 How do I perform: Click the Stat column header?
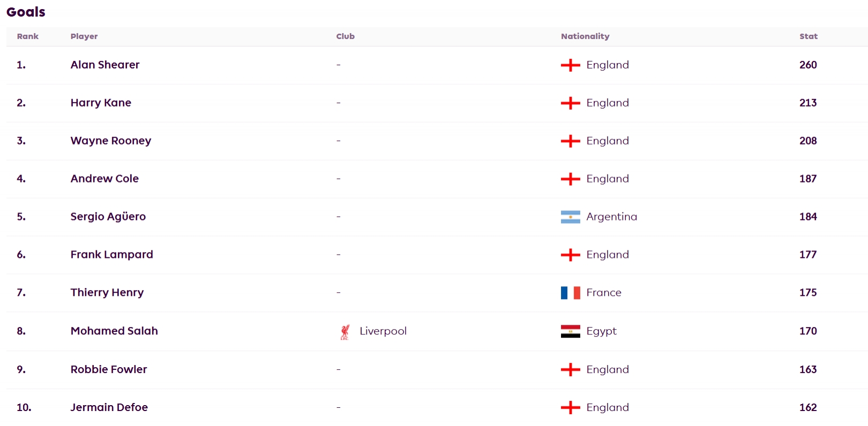click(808, 36)
